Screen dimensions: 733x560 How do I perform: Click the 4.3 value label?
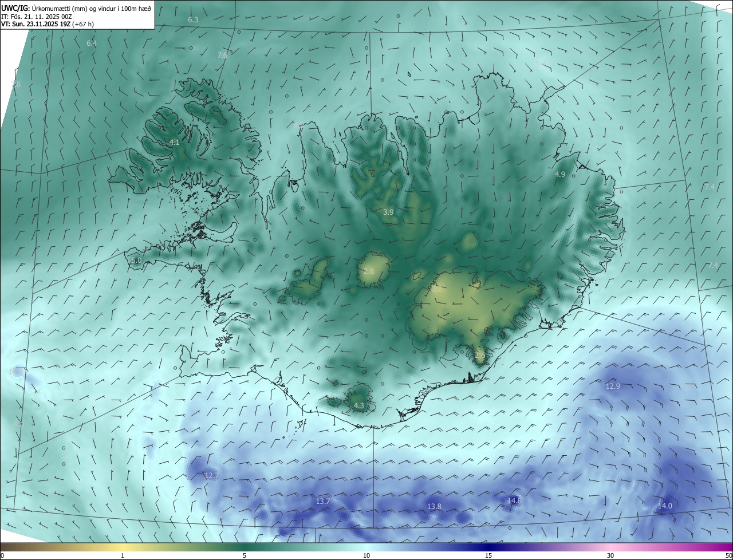pos(359,406)
